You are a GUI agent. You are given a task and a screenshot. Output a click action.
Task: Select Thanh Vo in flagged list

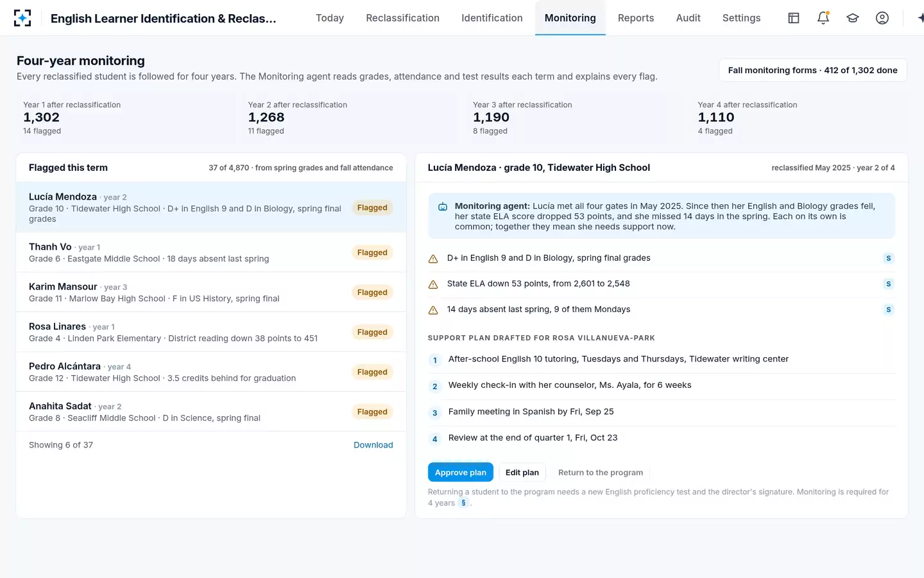pyautogui.click(x=211, y=252)
